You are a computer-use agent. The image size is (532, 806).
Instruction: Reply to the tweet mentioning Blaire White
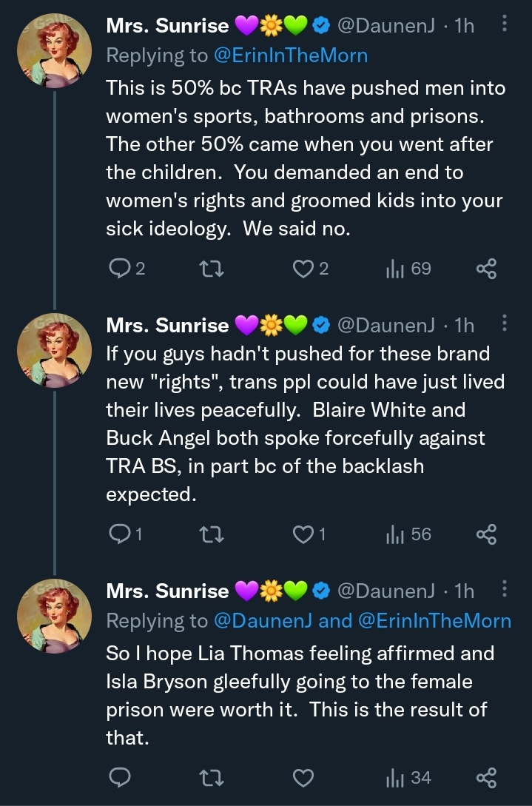tap(118, 534)
